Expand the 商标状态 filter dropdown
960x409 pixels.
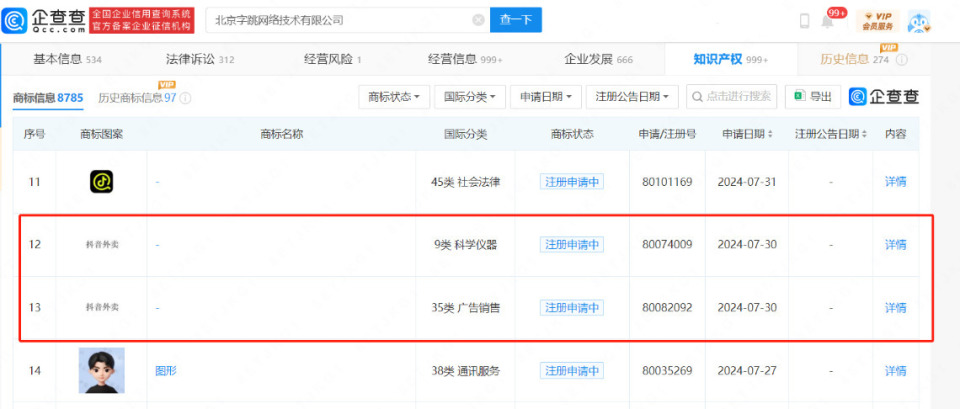[x=394, y=97]
